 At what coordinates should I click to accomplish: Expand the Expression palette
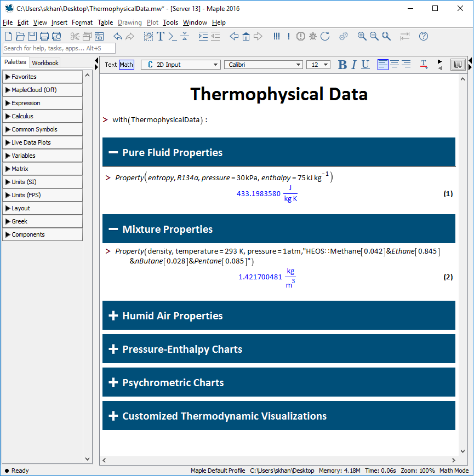point(42,103)
